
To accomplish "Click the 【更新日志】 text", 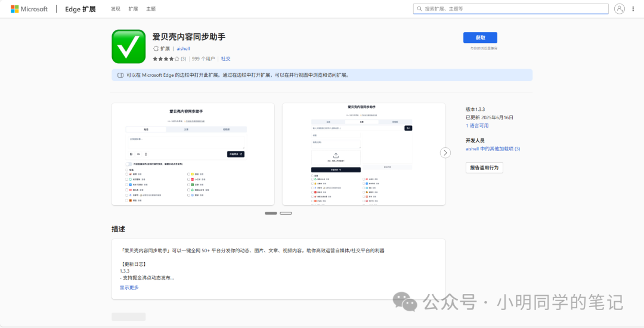I will [133, 264].
